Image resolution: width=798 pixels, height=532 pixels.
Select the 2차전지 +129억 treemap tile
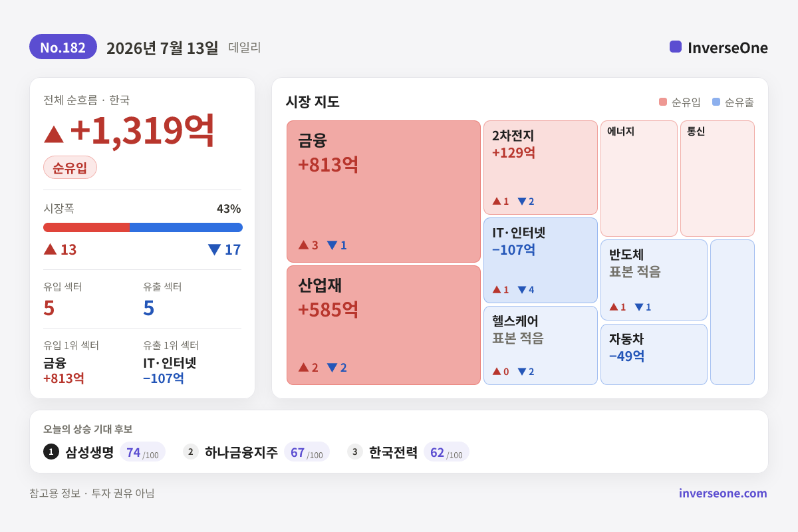(541, 168)
